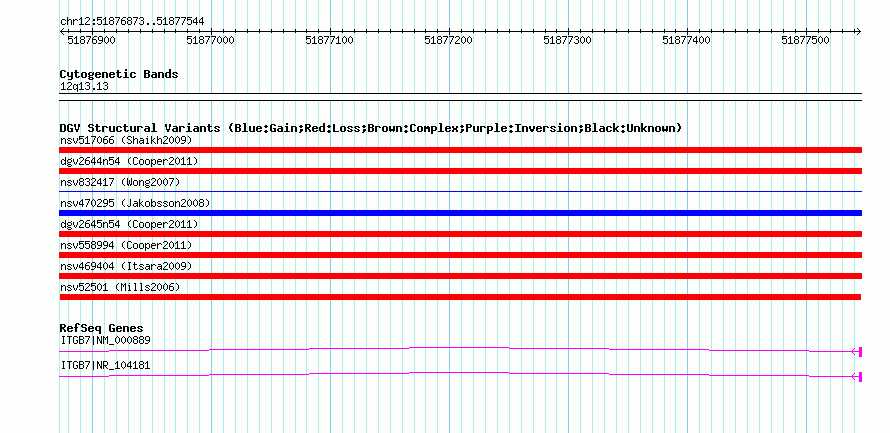This screenshot has height=433, width=890.
Task: Click the red loss bar of dgv2645n54
Action: pyautogui.click(x=460, y=234)
